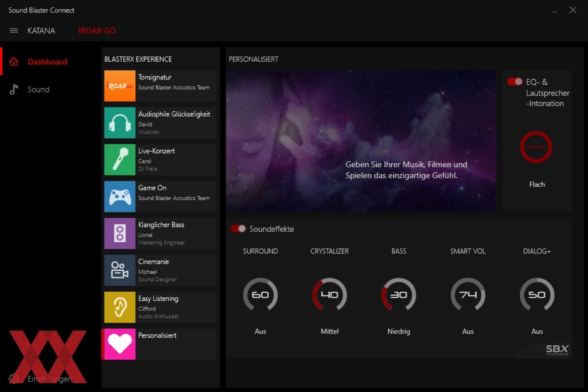Click the gamepad Game On icon

[120, 197]
